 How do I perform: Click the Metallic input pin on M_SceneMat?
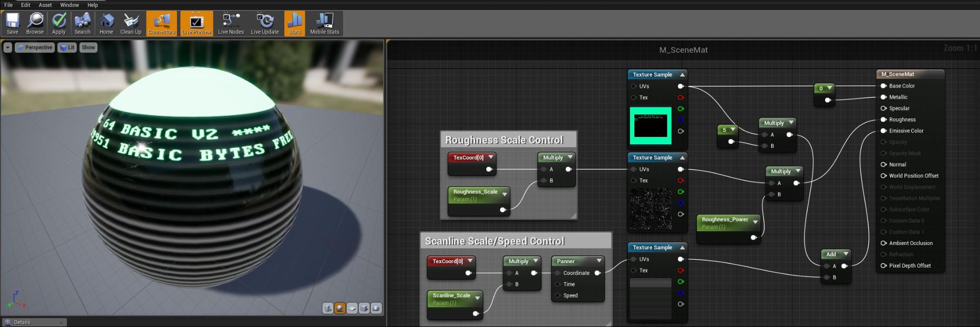(x=883, y=97)
